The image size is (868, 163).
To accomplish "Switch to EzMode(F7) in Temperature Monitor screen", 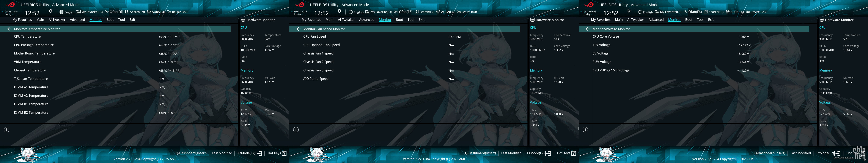I will click(x=250, y=153).
